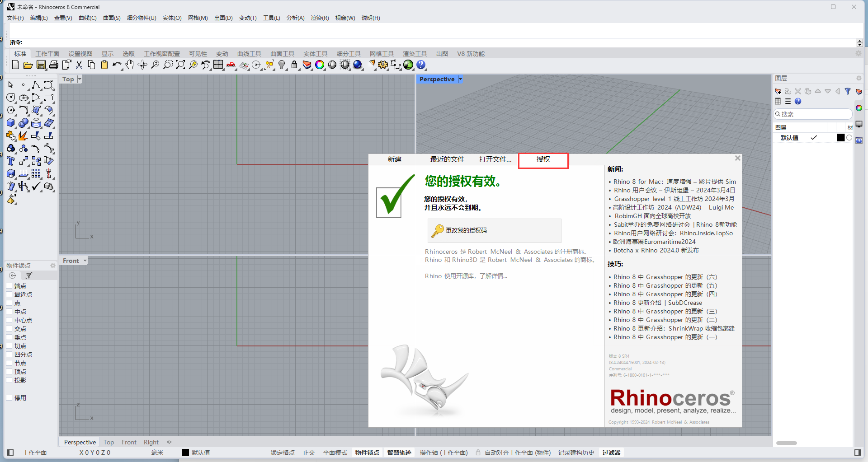Click the 打开文件... tab button
This screenshot has height=462, width=868.
495,159
